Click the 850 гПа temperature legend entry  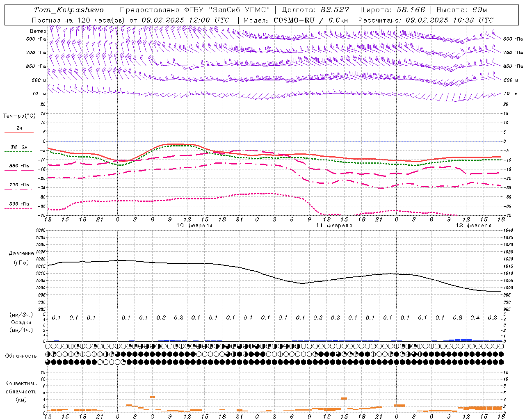(x=19, y=166)
